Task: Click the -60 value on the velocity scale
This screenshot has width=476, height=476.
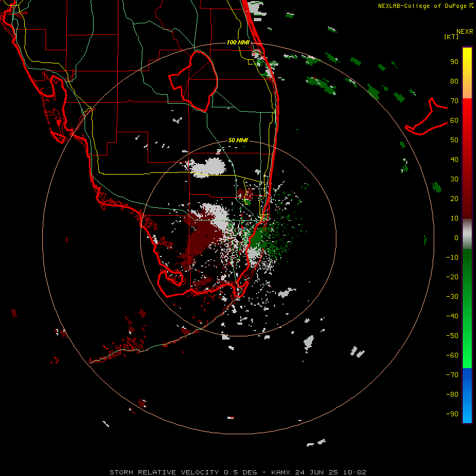Action: tap(452, 355)
